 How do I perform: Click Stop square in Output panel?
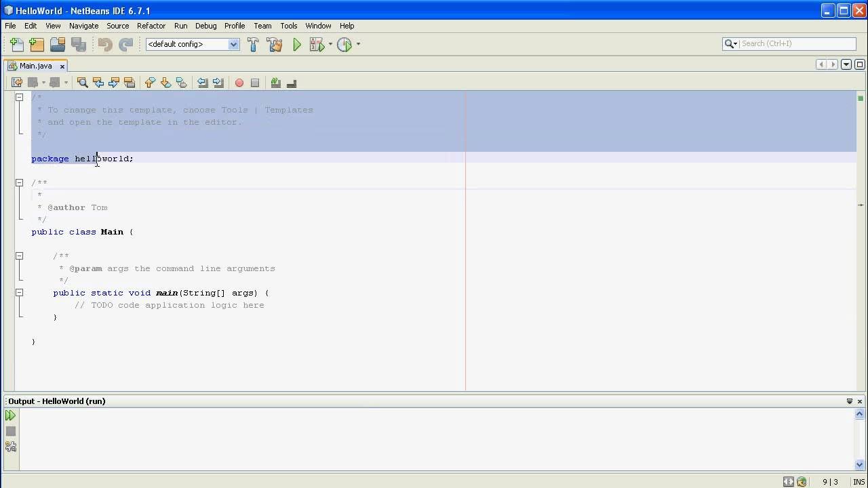tap(10, 431)
